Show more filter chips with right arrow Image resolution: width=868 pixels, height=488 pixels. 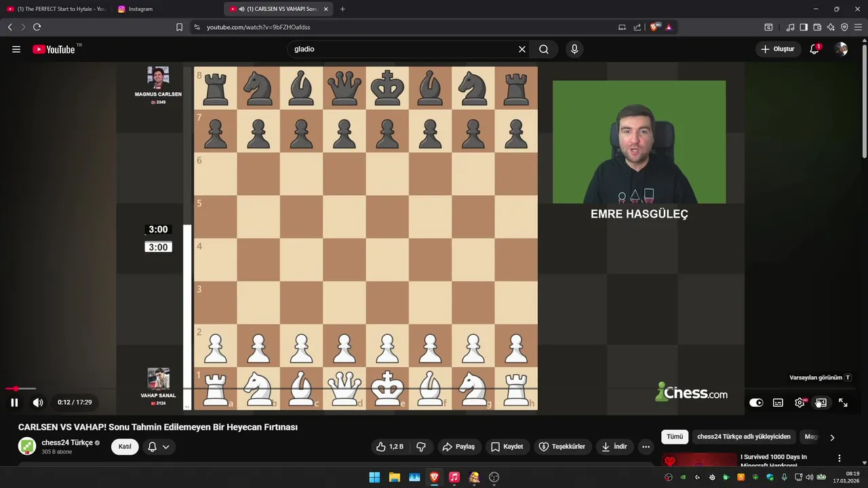832,437
